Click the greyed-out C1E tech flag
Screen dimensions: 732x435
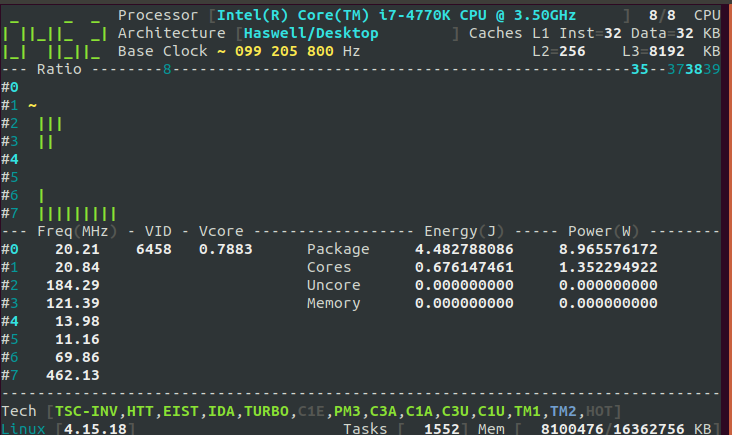coord(311,412)
